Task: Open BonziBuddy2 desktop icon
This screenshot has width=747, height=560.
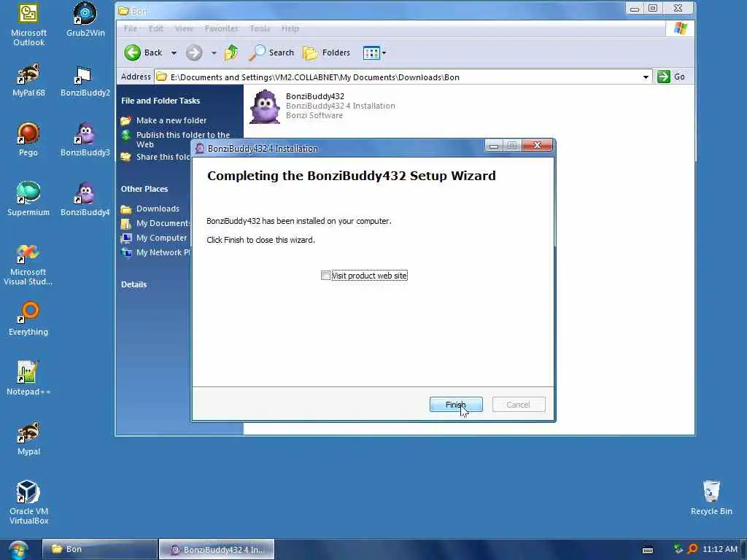Action: [x=85, y=80]
